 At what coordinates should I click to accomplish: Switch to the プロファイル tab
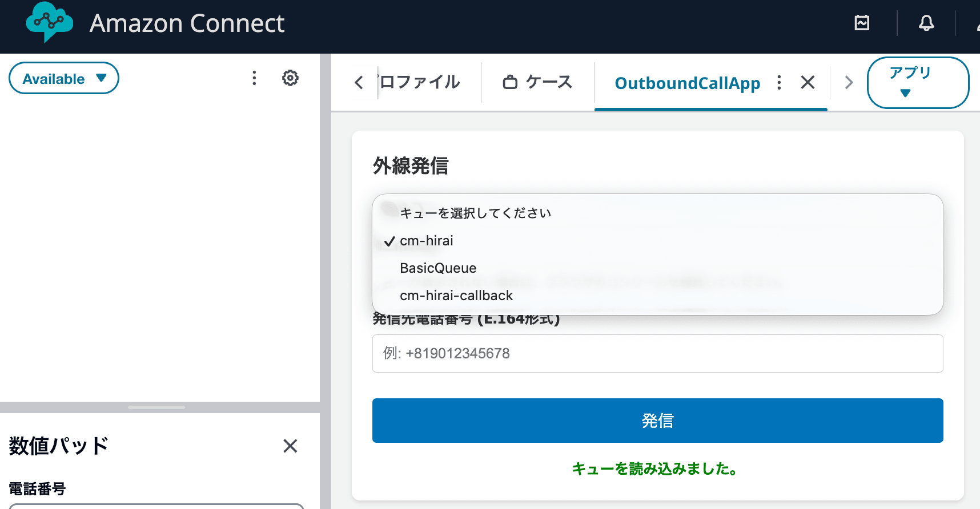(420, 82)
